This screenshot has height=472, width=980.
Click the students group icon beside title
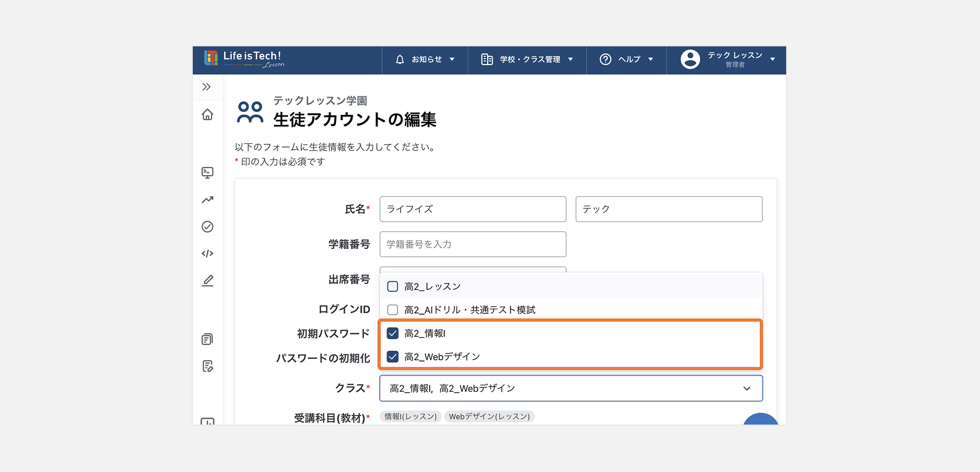coord(250,112)
